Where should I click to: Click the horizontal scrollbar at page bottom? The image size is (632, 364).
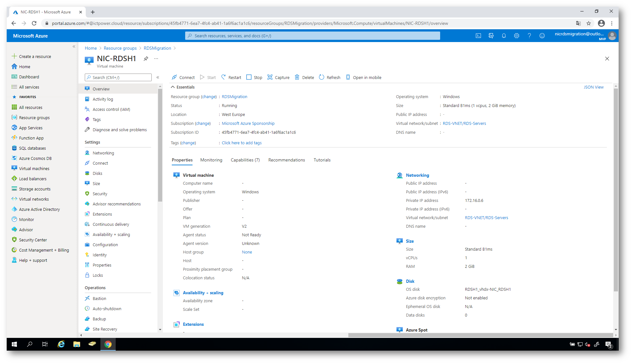click(480, 335)
